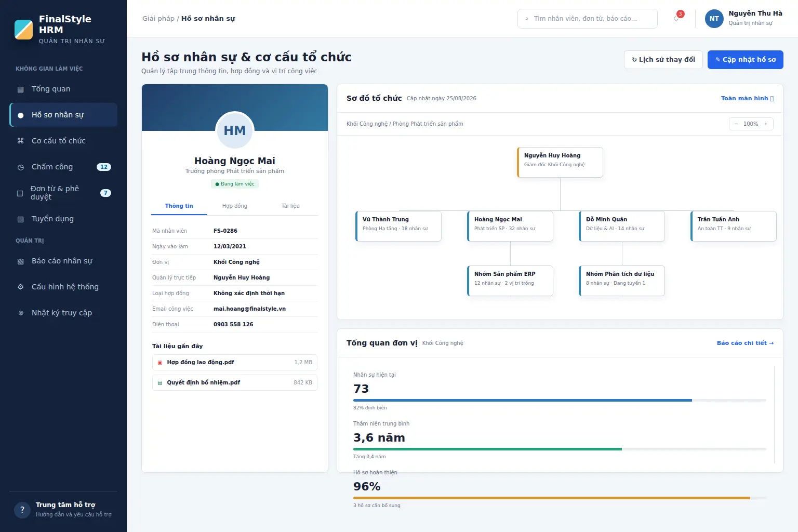Screen dimensions: 798x532
Task: Open Toàn màn hình view of org chart
Action: pos(747,98)
